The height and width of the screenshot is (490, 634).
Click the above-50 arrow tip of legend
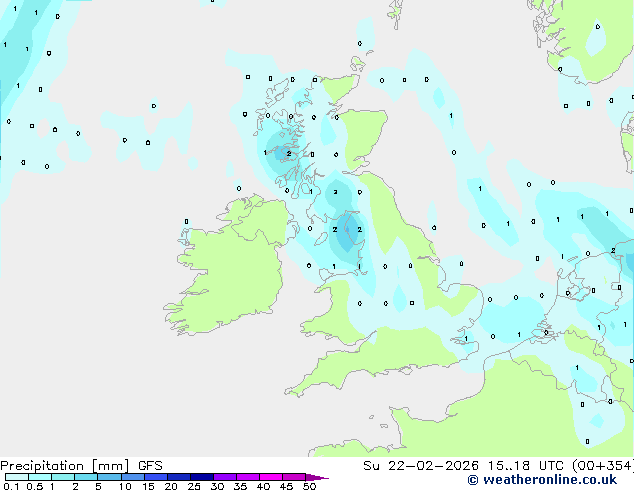tap(317, 477)
